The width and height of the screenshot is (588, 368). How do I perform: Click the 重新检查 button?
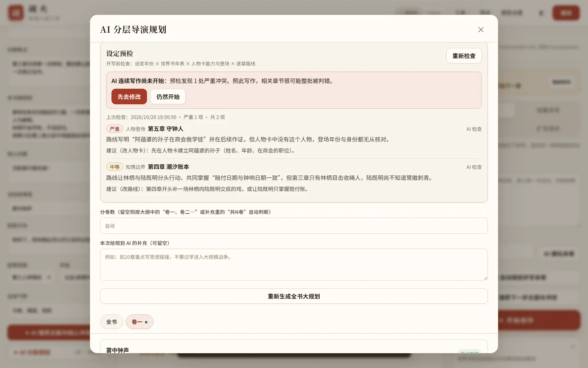pyautogui.click(x=464, y=56)
